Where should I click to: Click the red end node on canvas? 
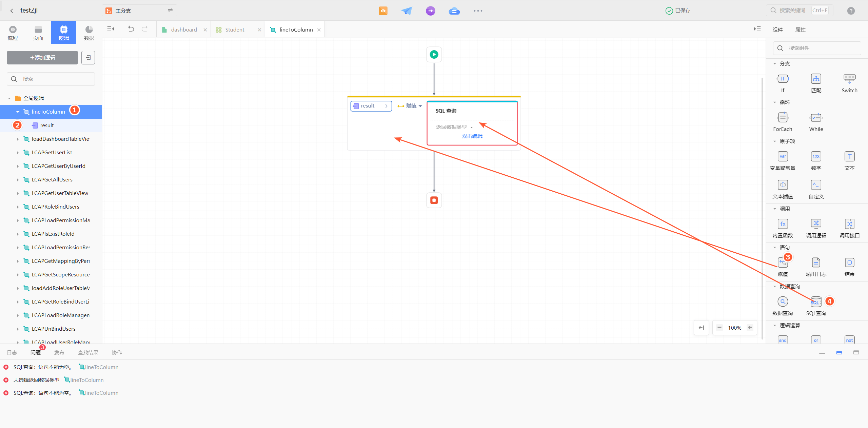pos(434,200)
